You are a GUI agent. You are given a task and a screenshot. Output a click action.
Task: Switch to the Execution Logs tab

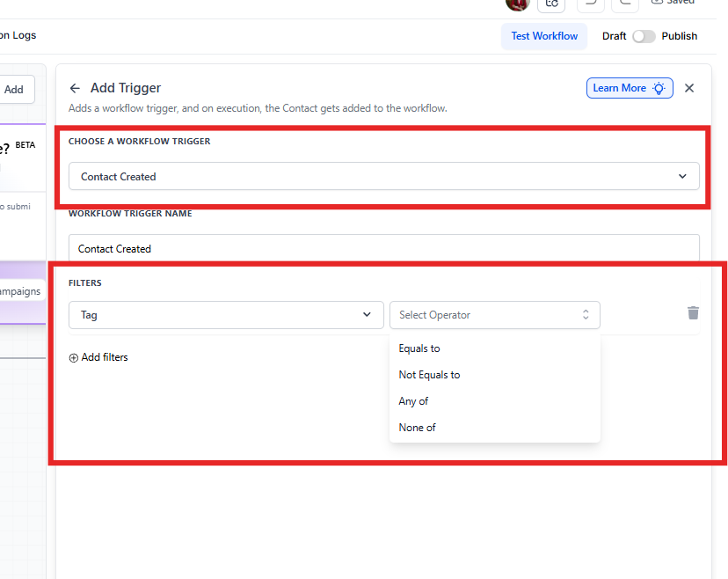coord(18,35)
